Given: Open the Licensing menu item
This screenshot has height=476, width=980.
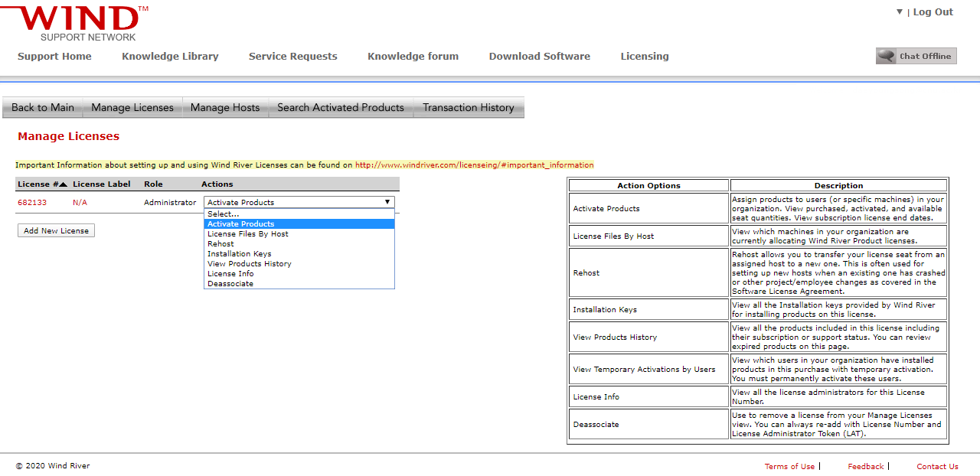Looking at the screenshot, I should [x=645, y=56].
